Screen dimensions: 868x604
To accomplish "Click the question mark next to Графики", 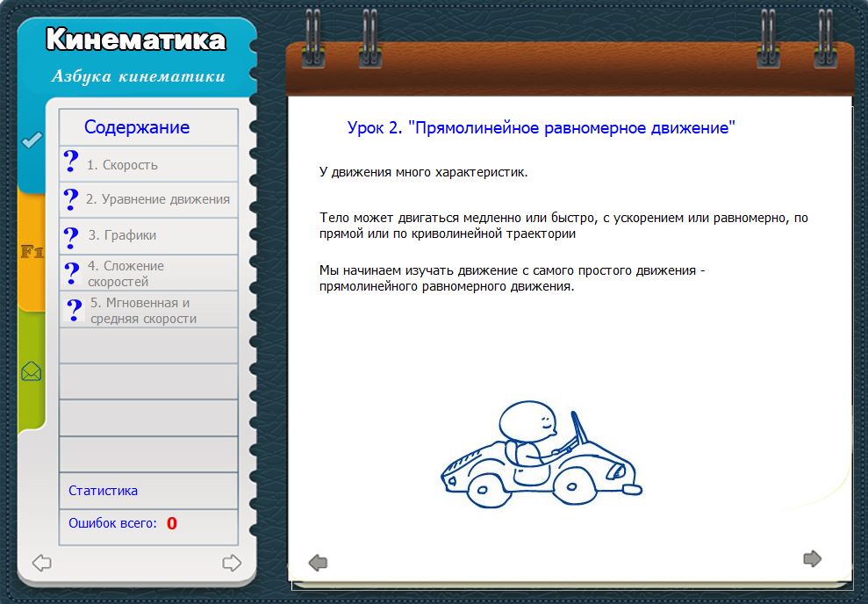I will click(71, 238).
